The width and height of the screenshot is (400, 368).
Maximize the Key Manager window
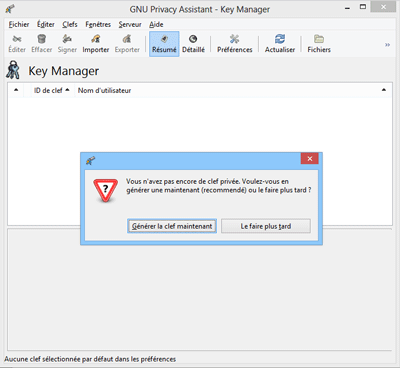coord(363,7)
